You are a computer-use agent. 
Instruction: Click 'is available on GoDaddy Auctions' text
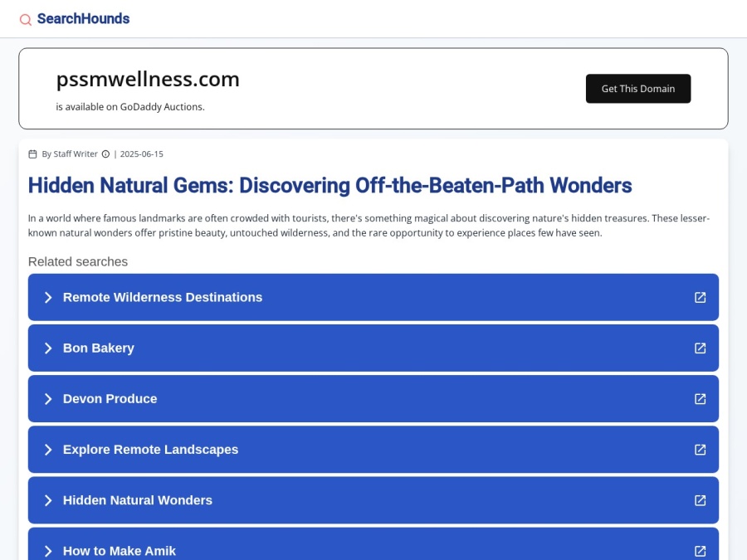click(x=130, y=107)
